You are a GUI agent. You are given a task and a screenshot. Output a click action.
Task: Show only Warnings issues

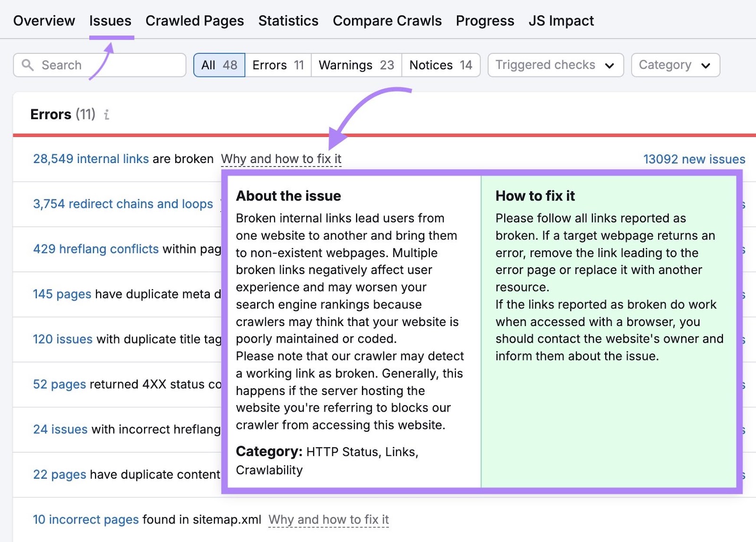[x=356, y=65]
